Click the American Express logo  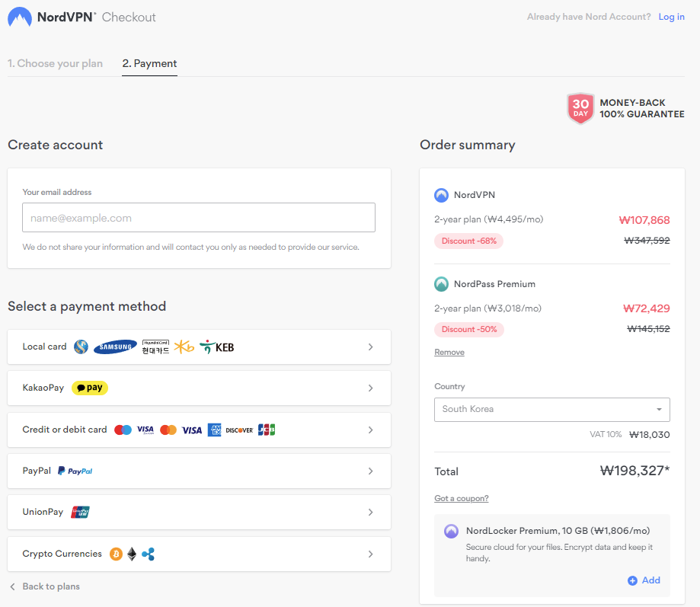[x=214, y=430]
